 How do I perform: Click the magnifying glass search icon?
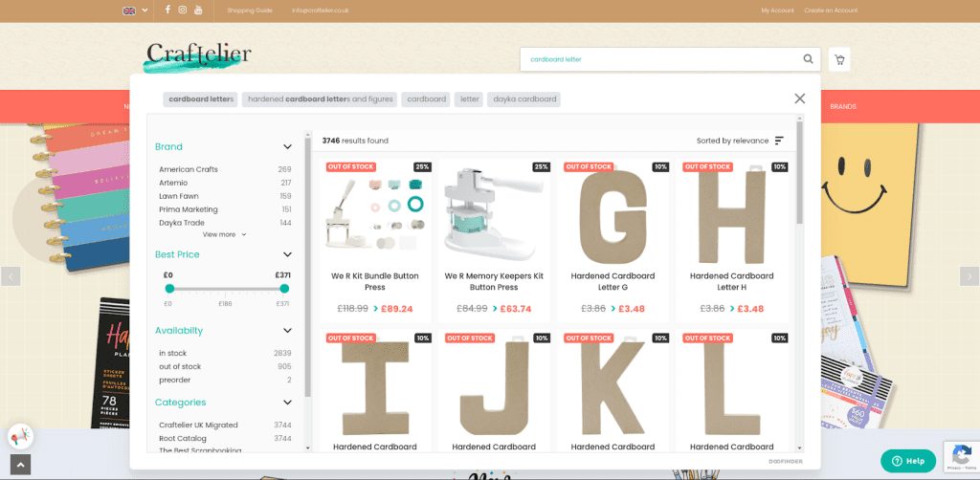point(809,59)
